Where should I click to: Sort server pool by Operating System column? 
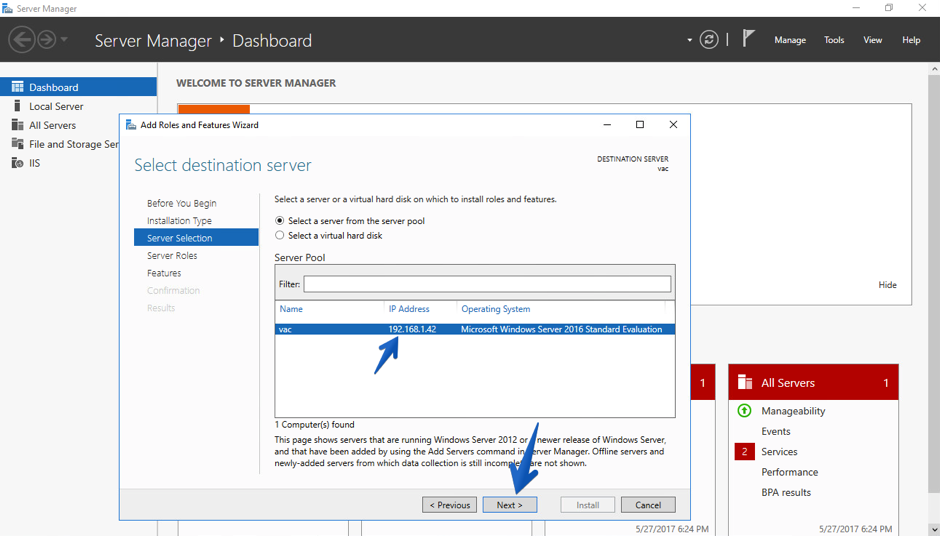(x=495, y=309)
